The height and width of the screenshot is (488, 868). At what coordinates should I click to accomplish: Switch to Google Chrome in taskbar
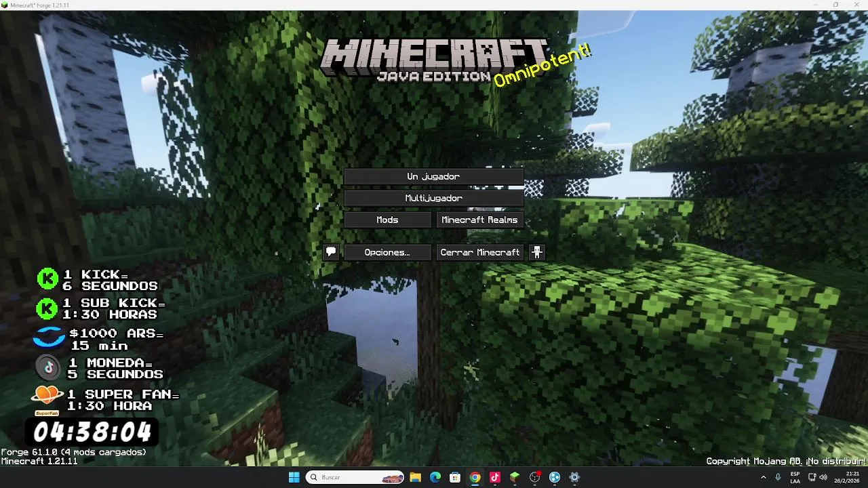(x=475, y=477)
